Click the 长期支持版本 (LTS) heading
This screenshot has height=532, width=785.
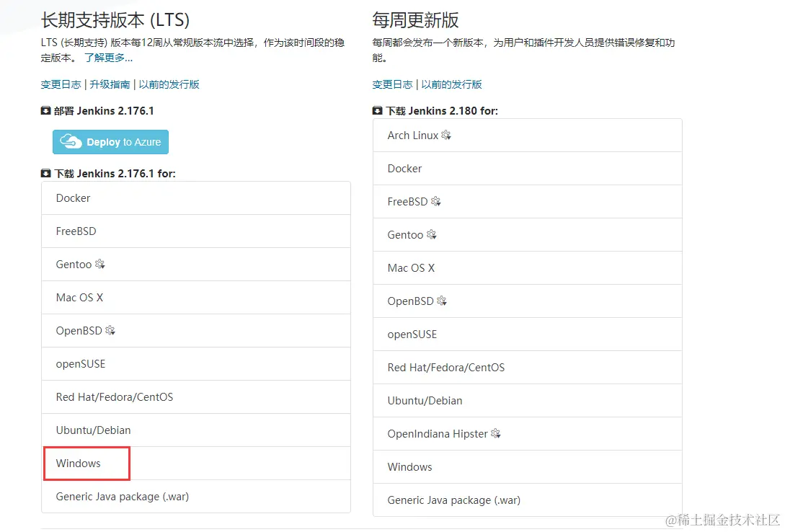115,20
